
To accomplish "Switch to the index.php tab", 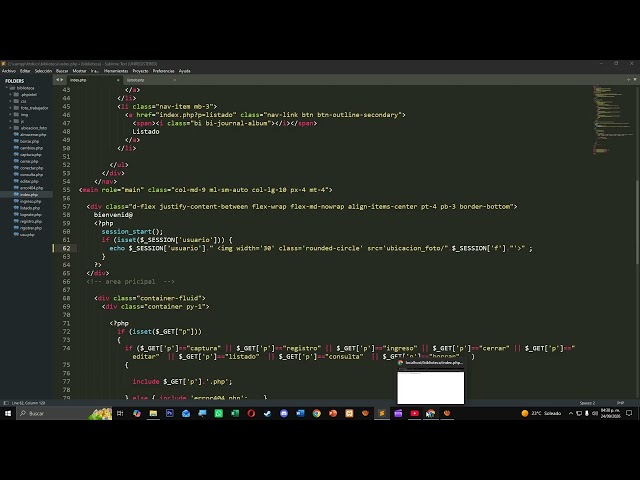I will tap(93, 80).
